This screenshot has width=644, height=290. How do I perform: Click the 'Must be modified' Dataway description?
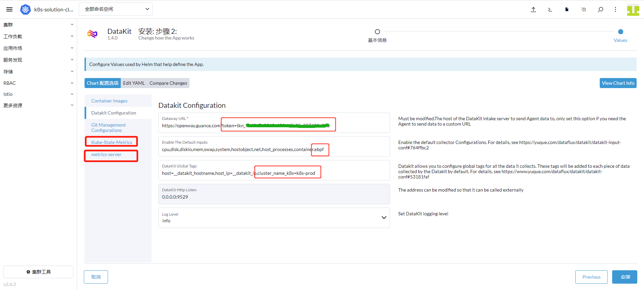pos(512,121)
